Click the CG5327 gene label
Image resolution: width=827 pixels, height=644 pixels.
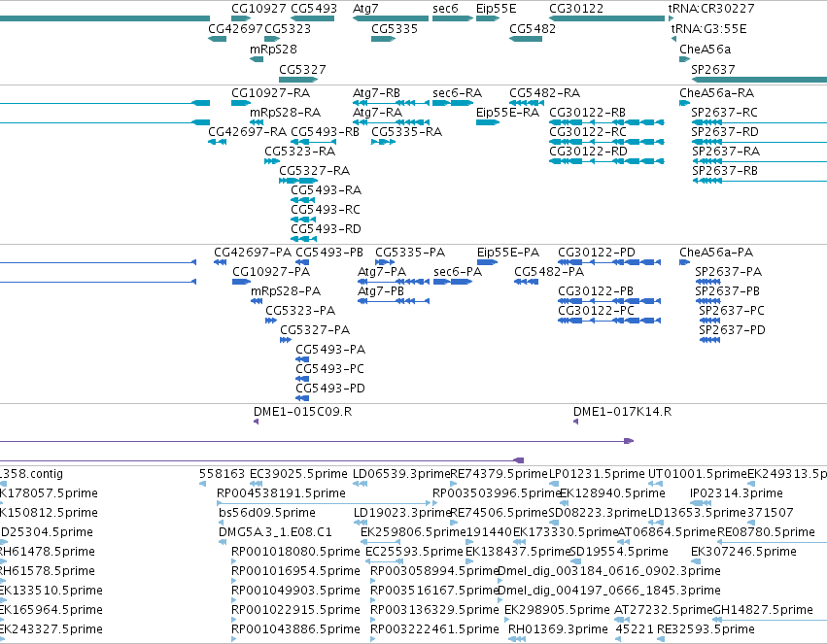[302, 70]
